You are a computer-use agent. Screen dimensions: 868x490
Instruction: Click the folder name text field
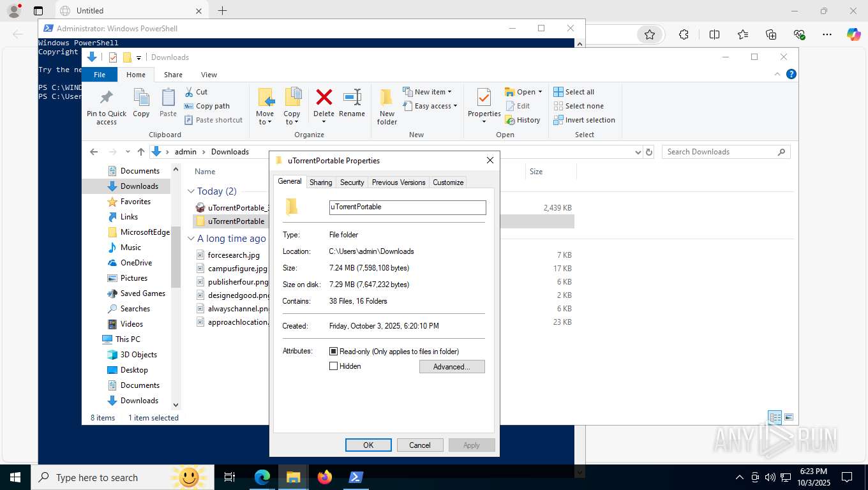tap(407, 207)
